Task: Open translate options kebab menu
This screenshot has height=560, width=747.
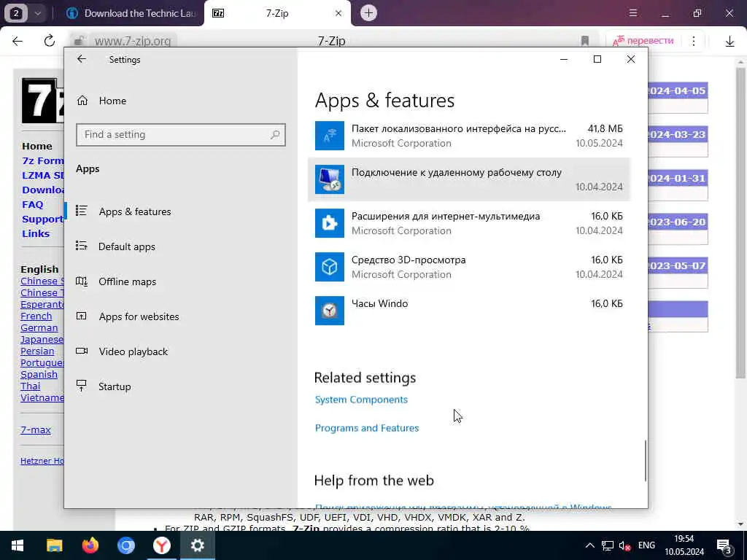Action: [x=694, y=41]
